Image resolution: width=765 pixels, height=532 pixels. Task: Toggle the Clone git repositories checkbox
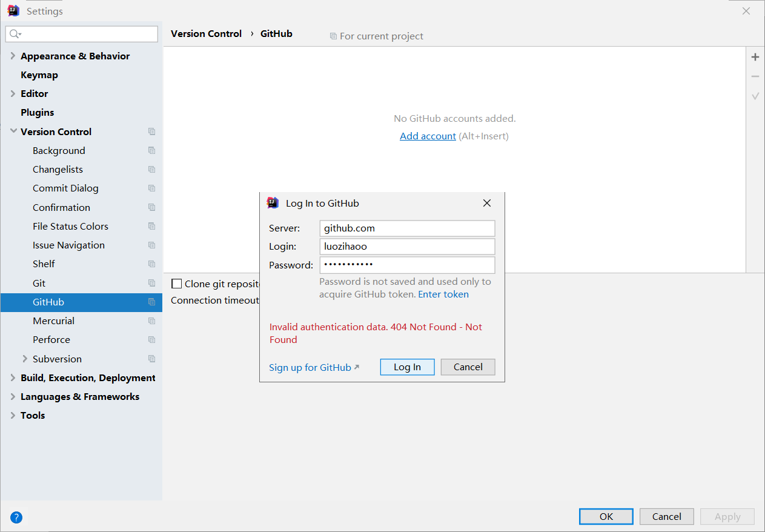coord(177,284)
